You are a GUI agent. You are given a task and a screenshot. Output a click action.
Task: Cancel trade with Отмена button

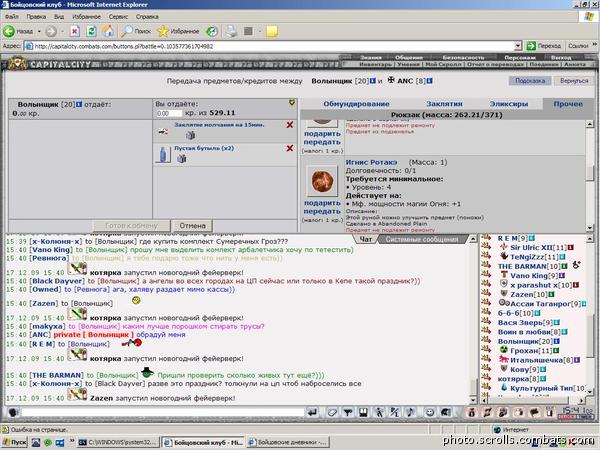(192, 226)
